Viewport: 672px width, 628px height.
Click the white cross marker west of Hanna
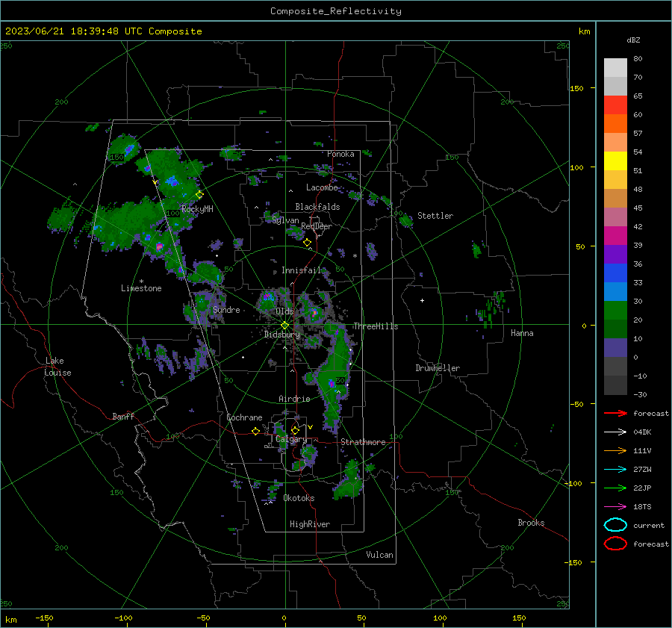coord(422,300)
